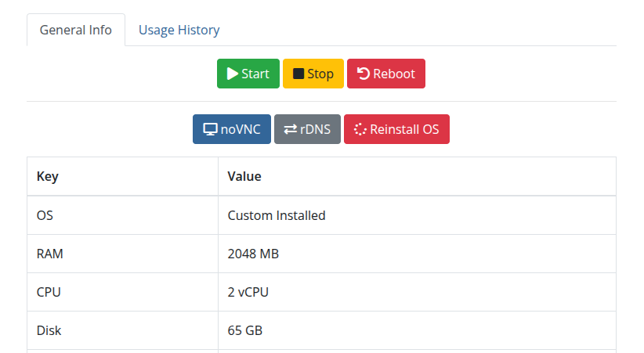Click the monitor icon on noVNC button
This screenshot has width=644, height=353.
[x=210, y=129]
